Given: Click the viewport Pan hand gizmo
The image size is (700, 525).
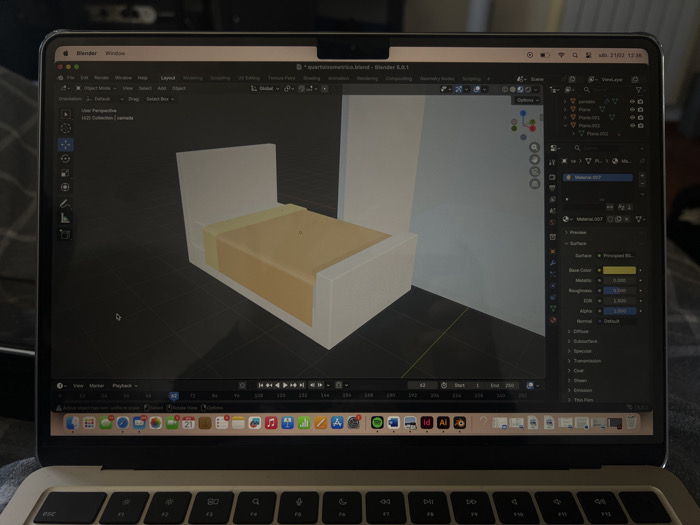Looking at the screenshot, I should (534, 160).
